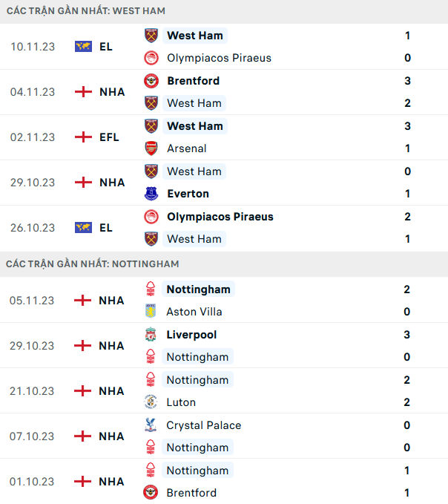
Task: Click the England flag icon on 04.11.23
Action: click(x=83, y=92)
